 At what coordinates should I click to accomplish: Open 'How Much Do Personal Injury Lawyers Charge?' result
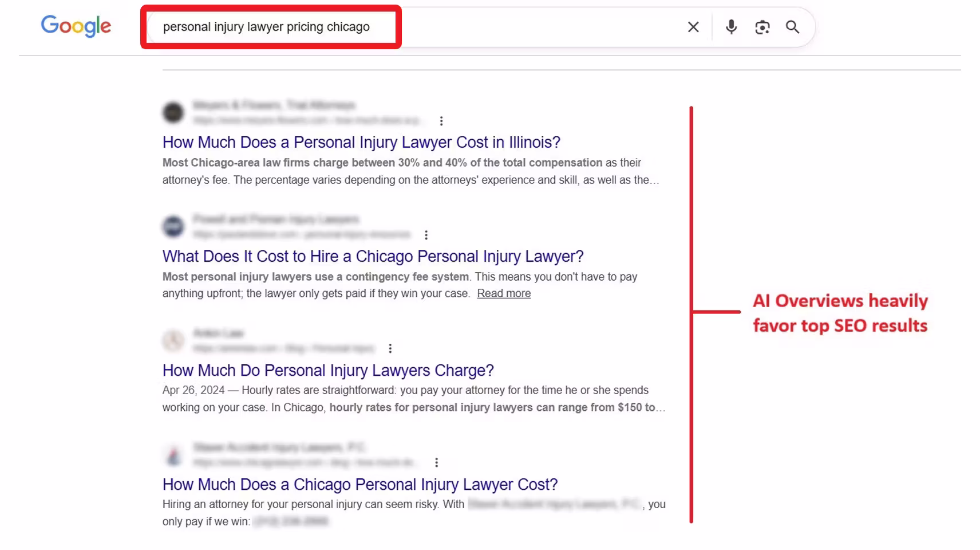pyautogui.click(x=328, y=370)
